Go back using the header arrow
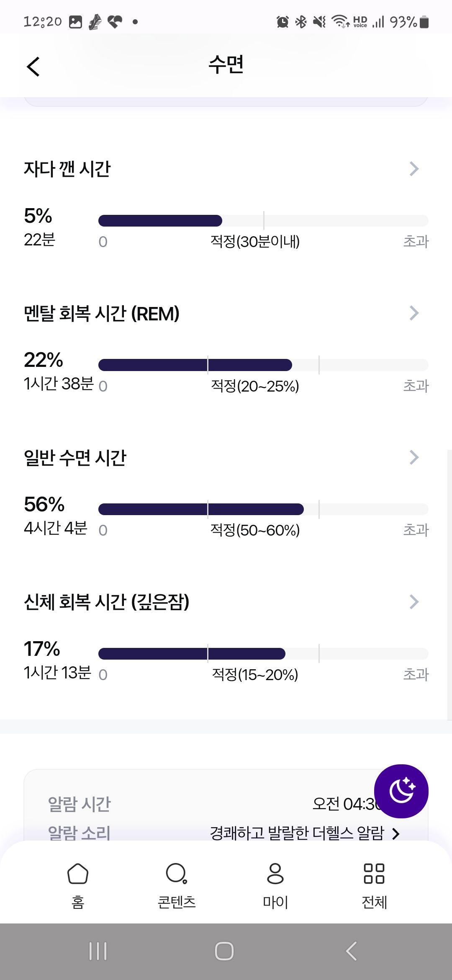 point(33,67)
